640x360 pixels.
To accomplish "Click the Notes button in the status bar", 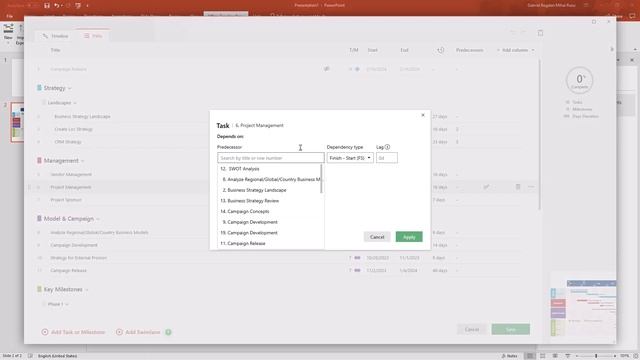I will pos(509,356).
